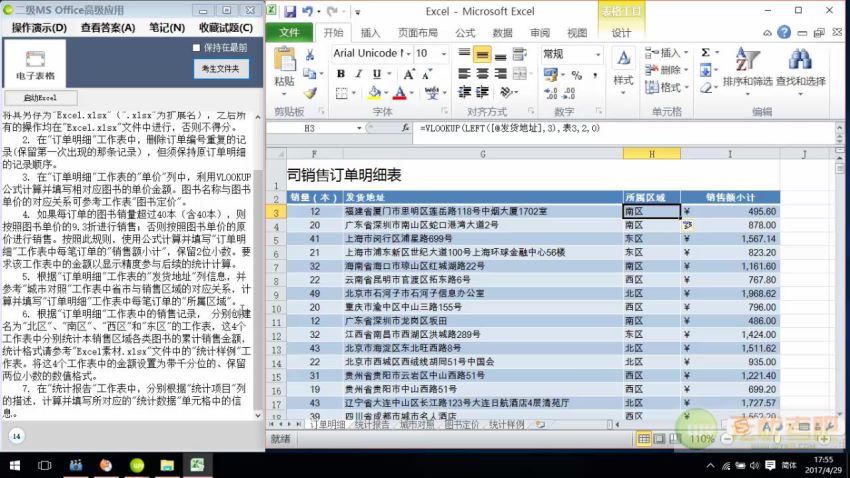Open the 文件 File tab
The image size is (850, 478).
(x=289, y=33)
